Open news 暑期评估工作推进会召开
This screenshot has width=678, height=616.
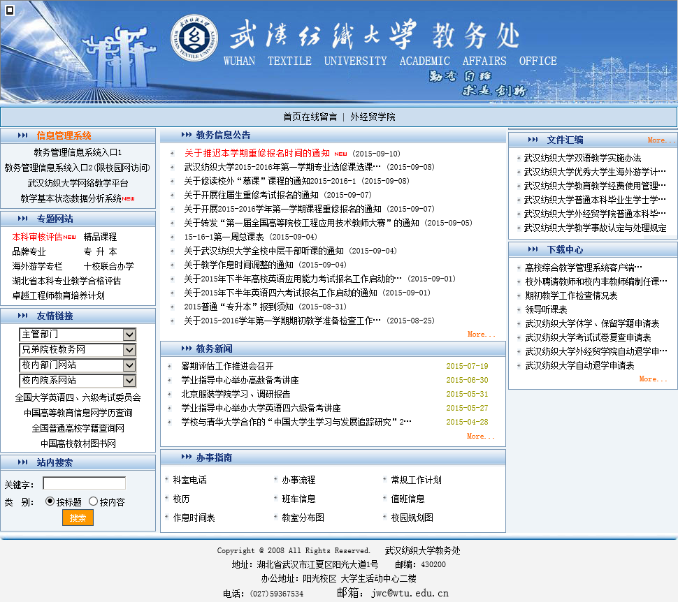227,366
